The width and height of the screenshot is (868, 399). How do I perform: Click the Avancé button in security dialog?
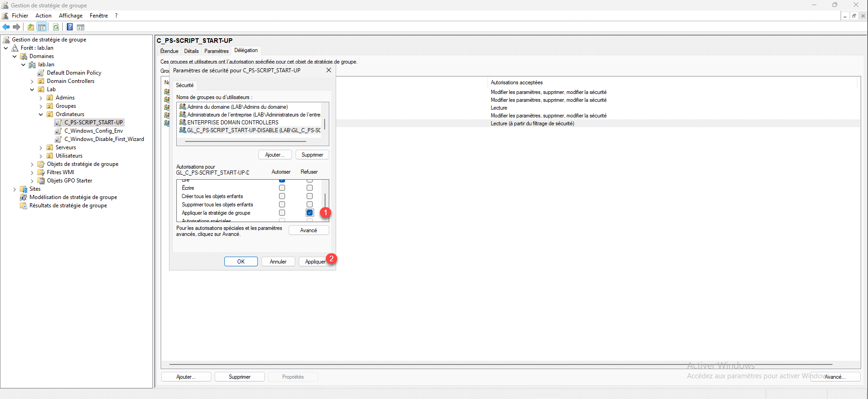pyautogui.click(x=309, y=230)
